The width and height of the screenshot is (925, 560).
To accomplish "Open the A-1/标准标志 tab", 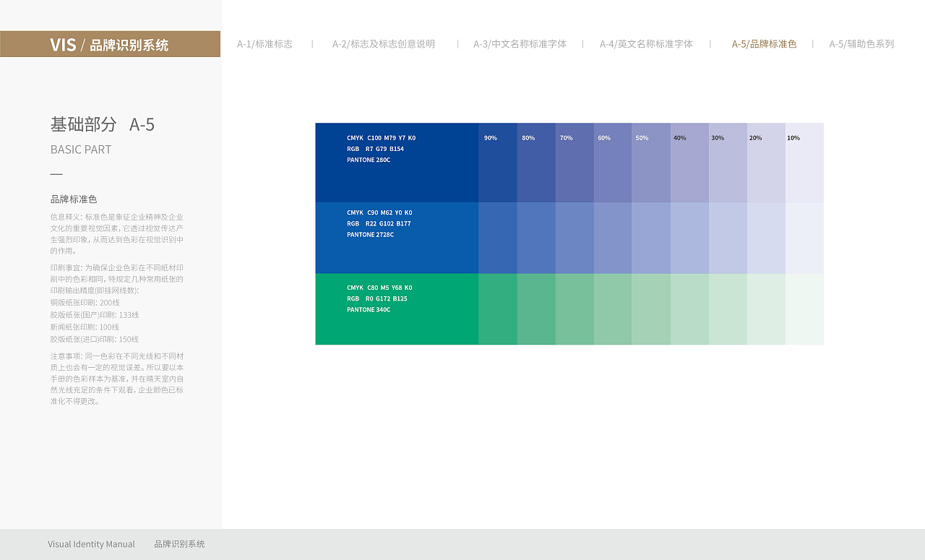I will [264, 44].
